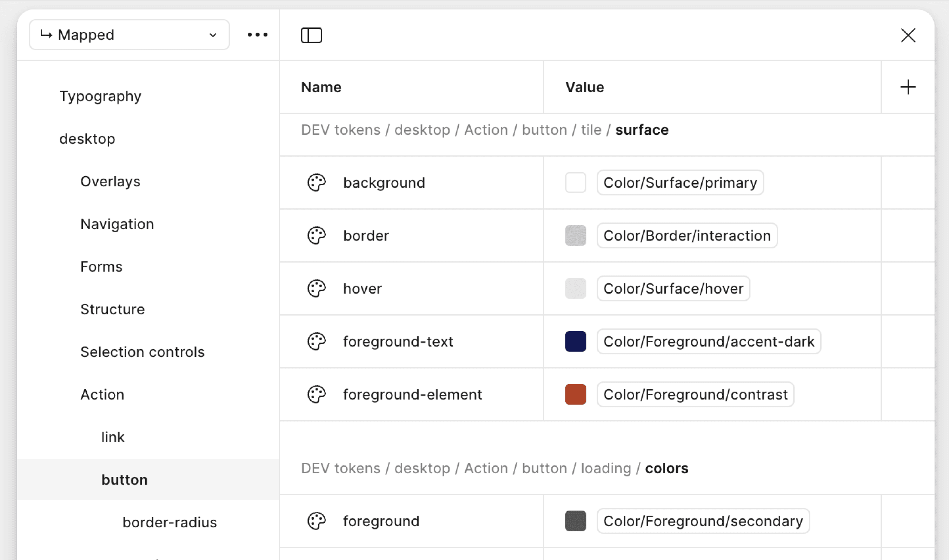Click the foreground variable name
Viewport: 949px width, 560px height.
[x=381, y=521]
